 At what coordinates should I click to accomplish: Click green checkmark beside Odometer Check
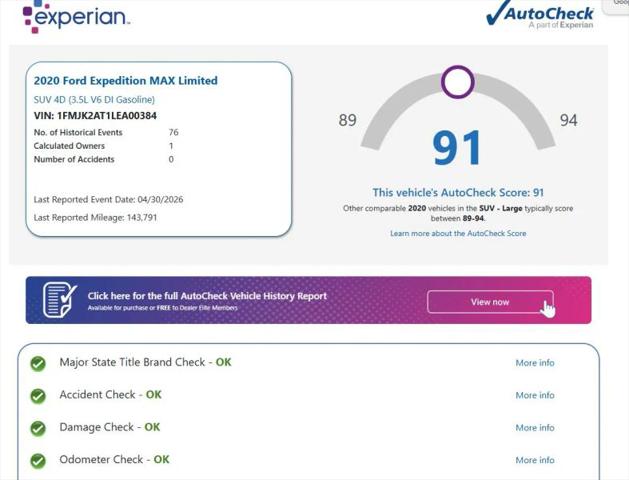coord(38,461)
